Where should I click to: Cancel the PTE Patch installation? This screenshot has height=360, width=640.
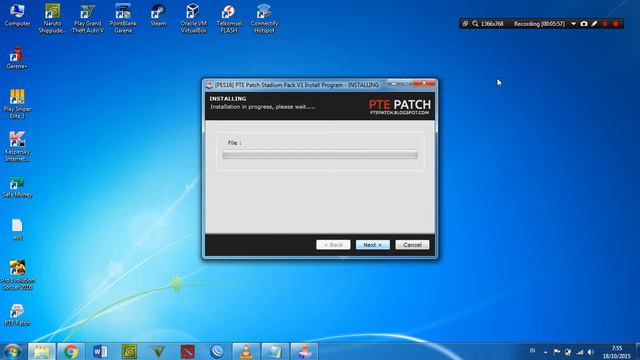[412, 244]
